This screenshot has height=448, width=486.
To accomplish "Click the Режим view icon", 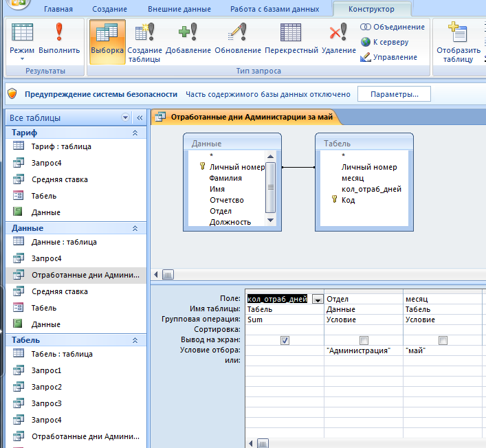I will click(x=22, y=32).
